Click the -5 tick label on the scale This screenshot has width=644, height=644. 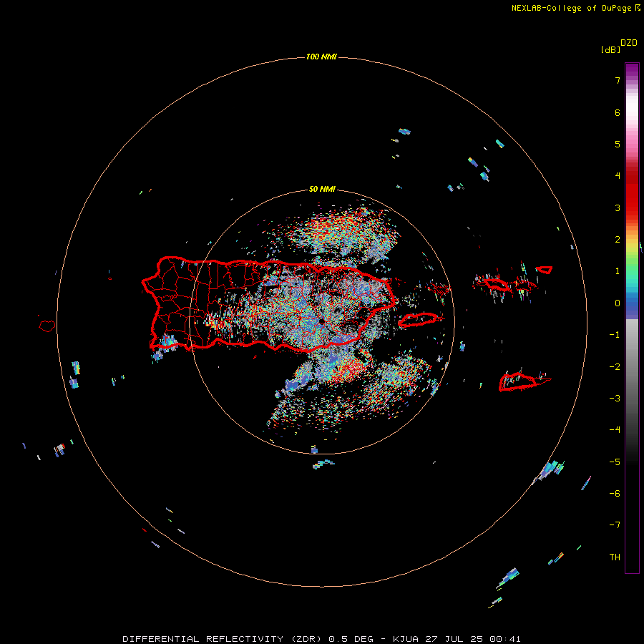click(615, 462)
